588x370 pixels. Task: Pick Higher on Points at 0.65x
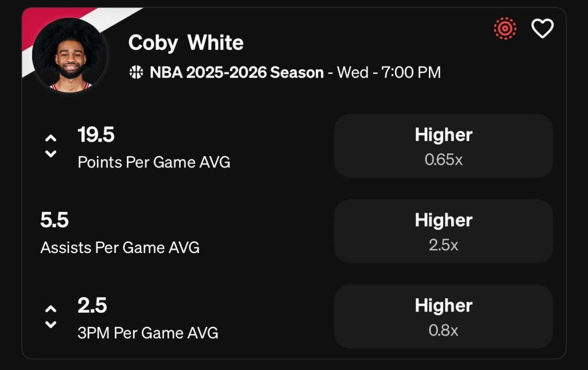point(443,146)
